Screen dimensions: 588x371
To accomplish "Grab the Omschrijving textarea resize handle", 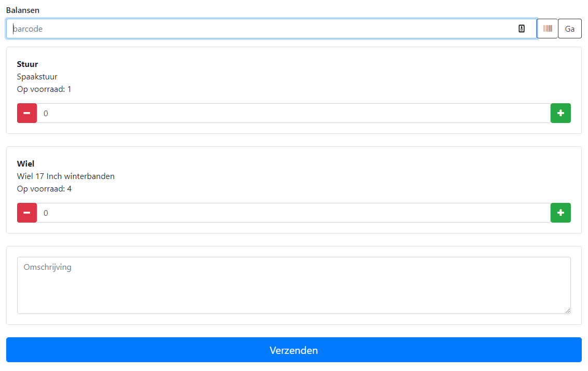I will tap(567, 310).
